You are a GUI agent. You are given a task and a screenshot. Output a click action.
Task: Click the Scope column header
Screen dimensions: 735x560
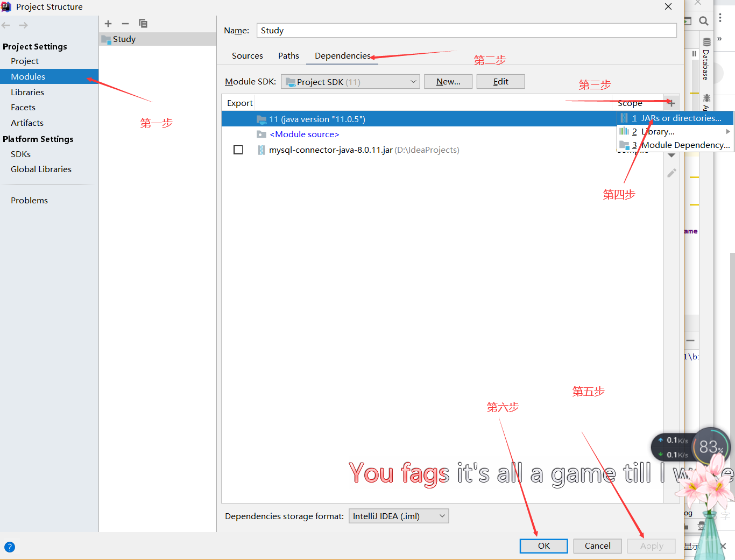click(630, 103)
